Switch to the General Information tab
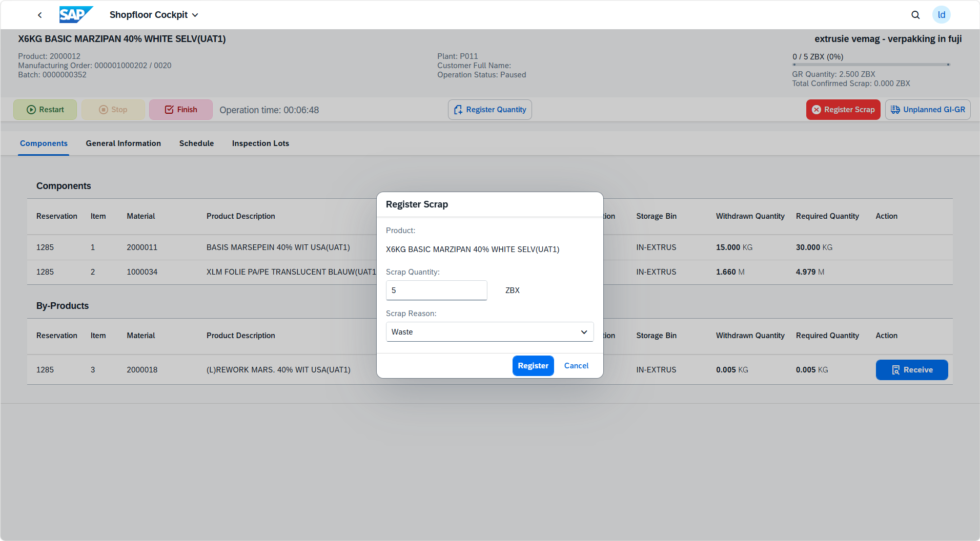Image resolution: width=980 pixels, height=541 pixels. tap(124, 143)
